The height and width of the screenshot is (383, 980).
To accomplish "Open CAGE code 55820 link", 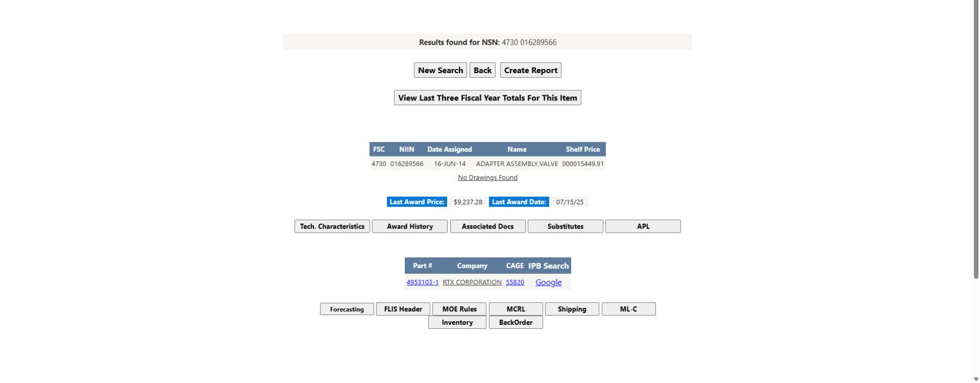I will tap(515, 282).
